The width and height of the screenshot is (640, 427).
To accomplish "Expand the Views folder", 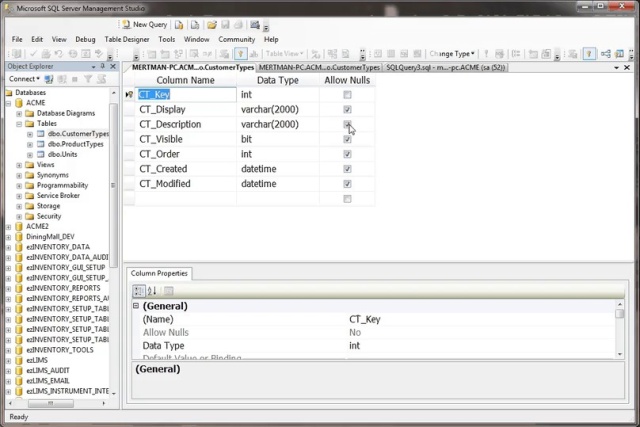I will click(19, 165).
